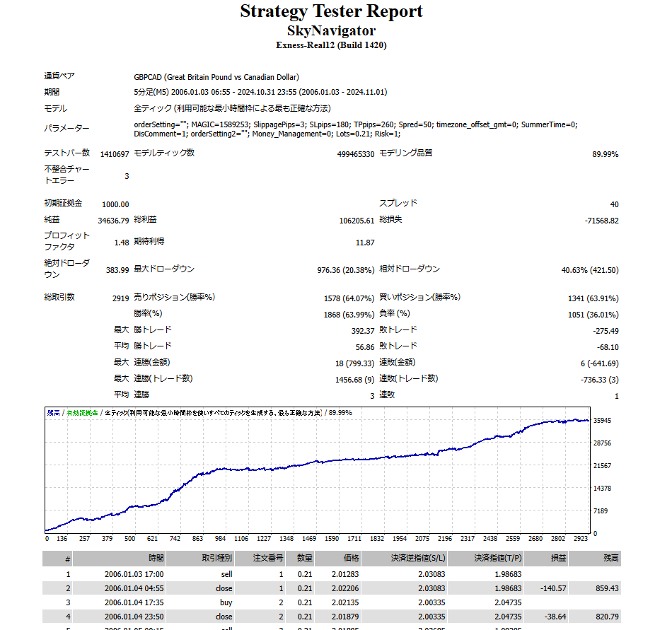This screenshot has width=672, height=630.
Task: Click the 最大ドローダウン value 976.36
Action: pyautogui.click(x=345, y=270)
